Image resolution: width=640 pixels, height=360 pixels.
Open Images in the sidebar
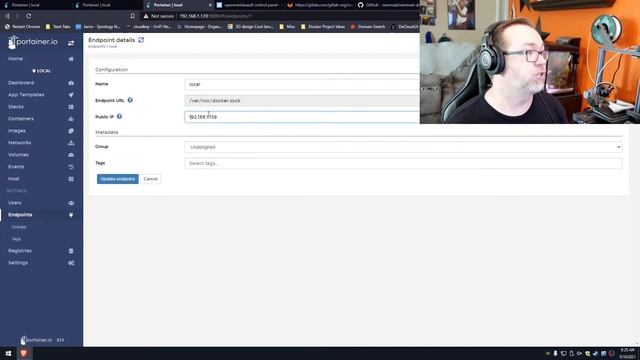[17, 131]
